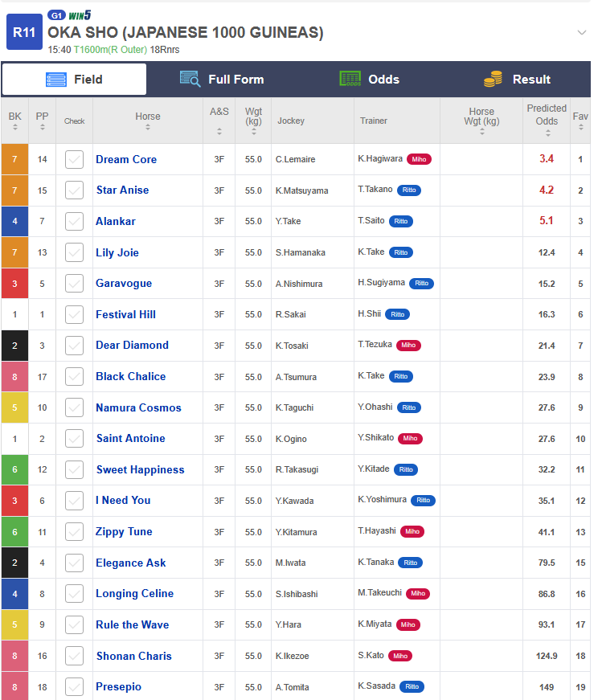Tick the Zippy Tune checkbox

(x=74, y=532)
